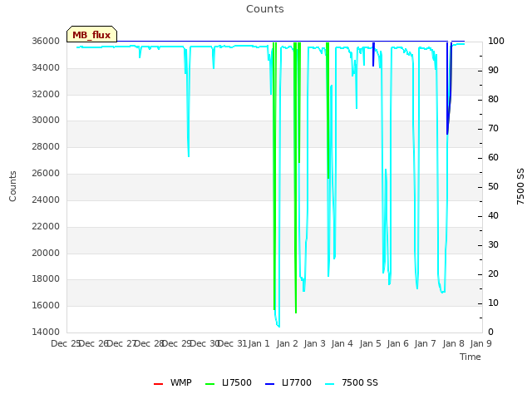Image resolution: width=532 pixels, height=399 pixels.
Task: Click the 14000 left axis value
Action: [46, 332]
